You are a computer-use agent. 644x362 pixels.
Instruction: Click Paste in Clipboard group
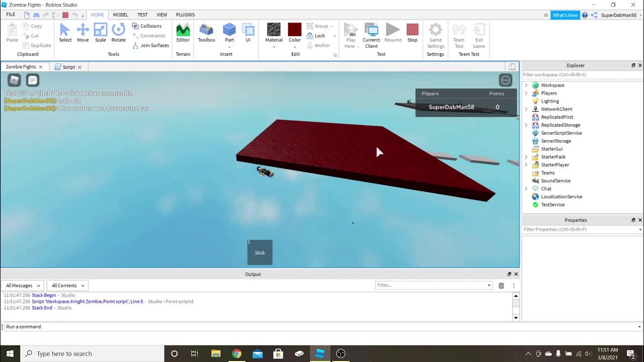click(x=12, y=33)
